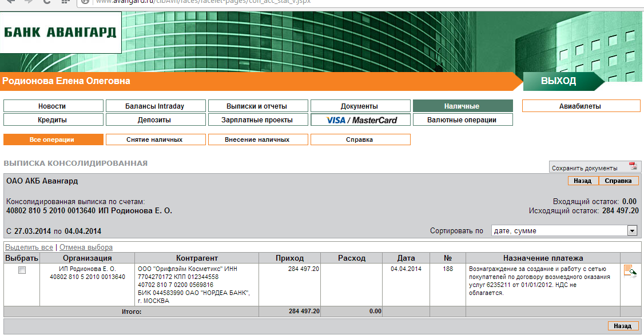Switch to the Снятие наличных tab
The height and width of the screenshot is (335, 644).
156,139
